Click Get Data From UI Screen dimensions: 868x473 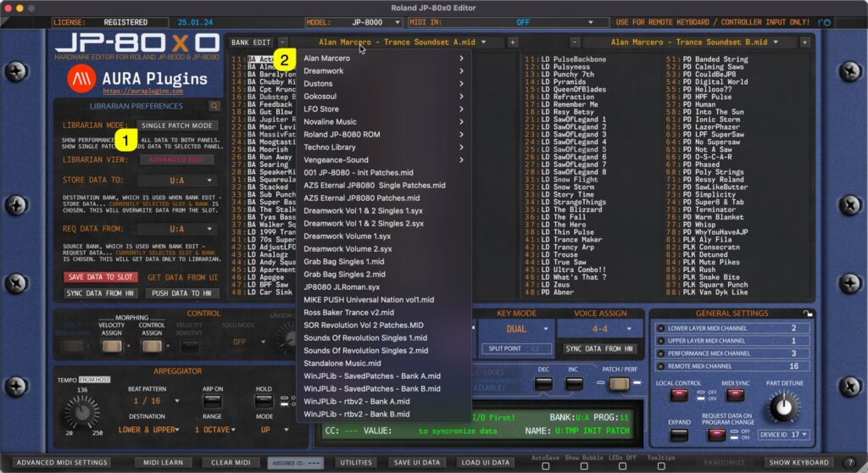pos(182,277)
